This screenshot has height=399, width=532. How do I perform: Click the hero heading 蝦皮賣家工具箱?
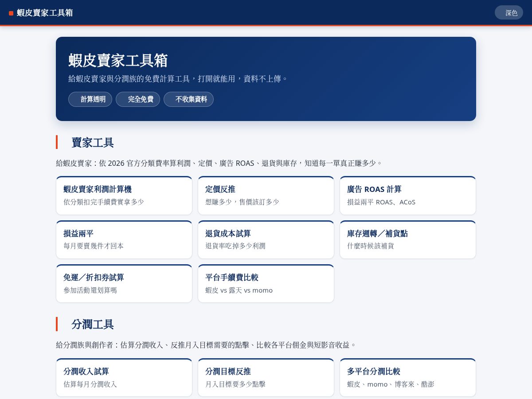tap(118, 60)
